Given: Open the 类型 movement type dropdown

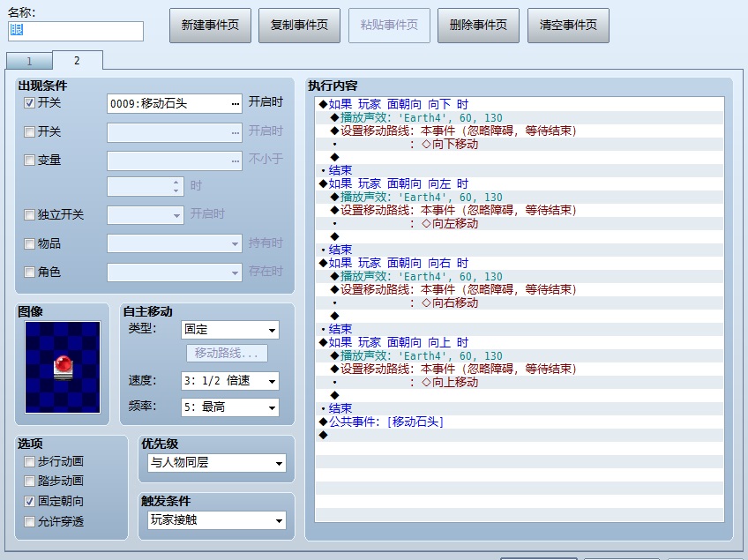Looking at the screenshot, I should coord(230,330).
